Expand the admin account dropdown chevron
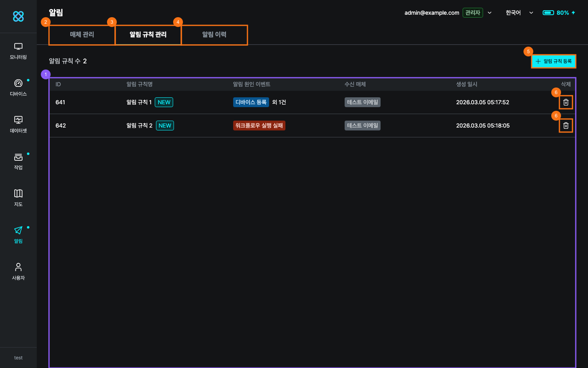The height and width of the screenshot is (368, 588). coord(490,13)
